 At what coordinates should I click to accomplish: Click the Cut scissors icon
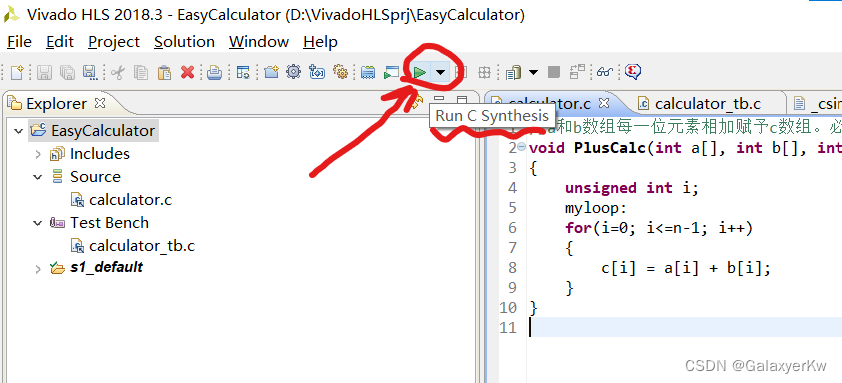(x=118, y=72)
